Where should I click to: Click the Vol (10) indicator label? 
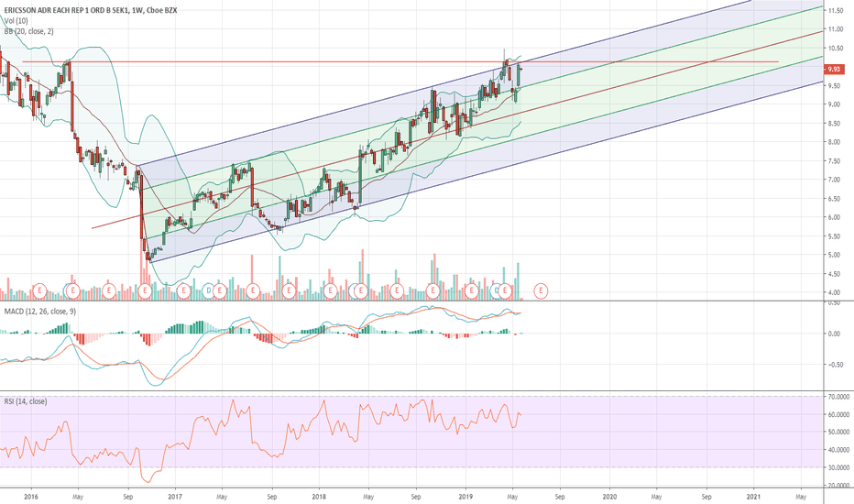coord(16,21)
